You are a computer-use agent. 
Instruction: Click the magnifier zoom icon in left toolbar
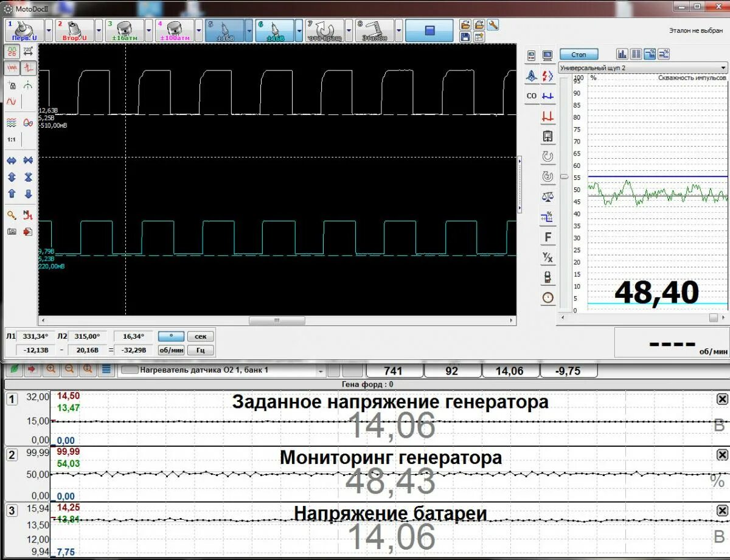pyautogui.click(x=12, y=215)
